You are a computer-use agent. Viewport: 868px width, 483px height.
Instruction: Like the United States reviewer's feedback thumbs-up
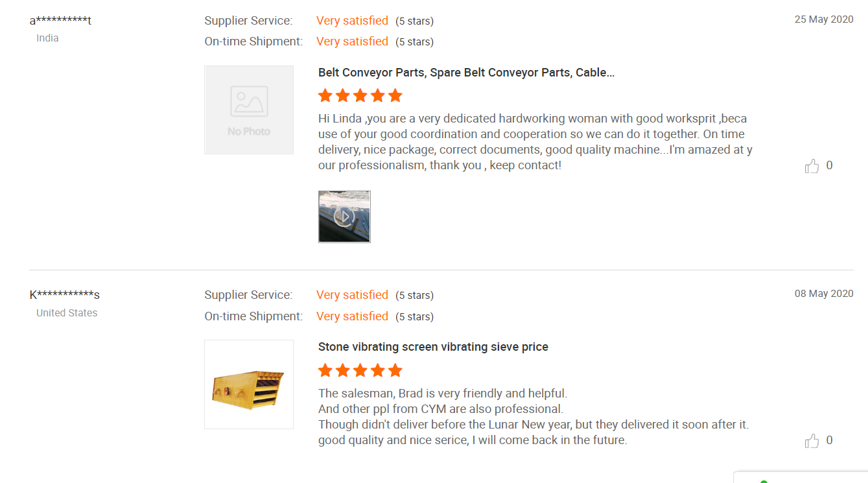812,441
